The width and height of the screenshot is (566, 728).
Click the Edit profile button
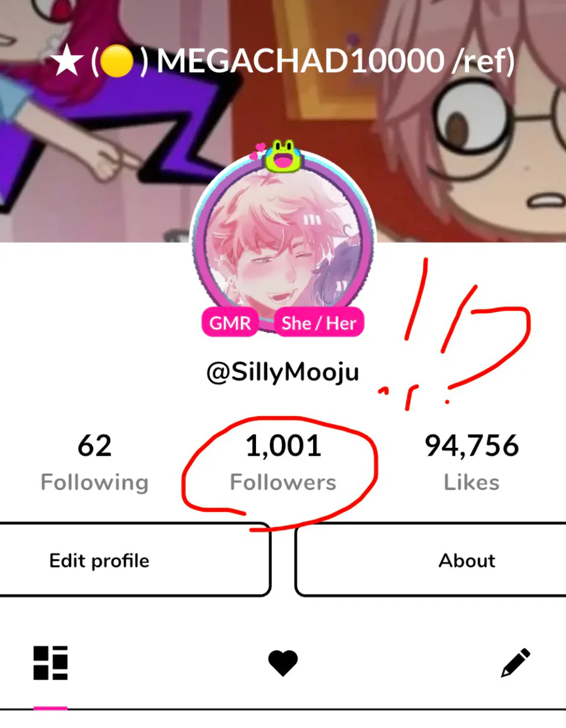point(135,560)
